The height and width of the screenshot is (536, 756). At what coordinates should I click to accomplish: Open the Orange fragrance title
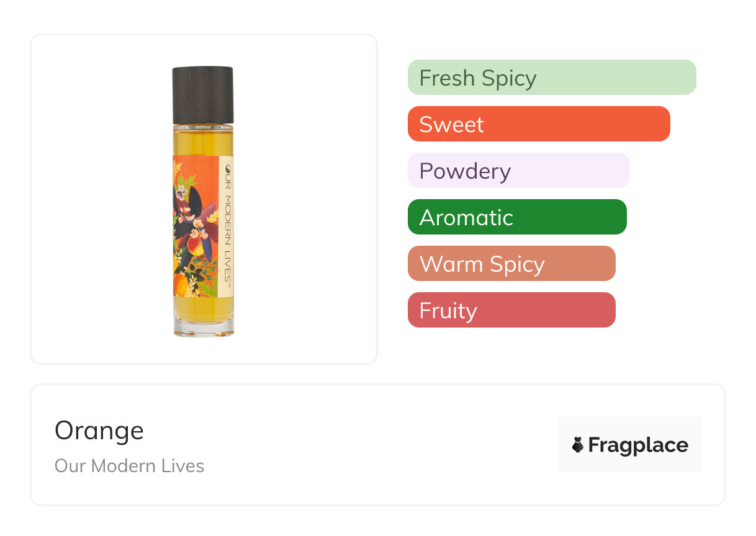(x=99, y=431)
